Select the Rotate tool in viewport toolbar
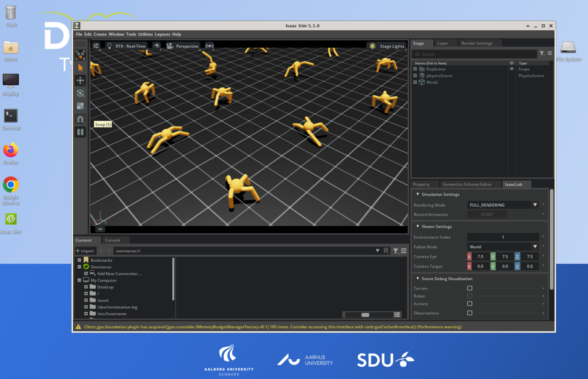Viewport: 588px width, 379px height. point(80,93)
